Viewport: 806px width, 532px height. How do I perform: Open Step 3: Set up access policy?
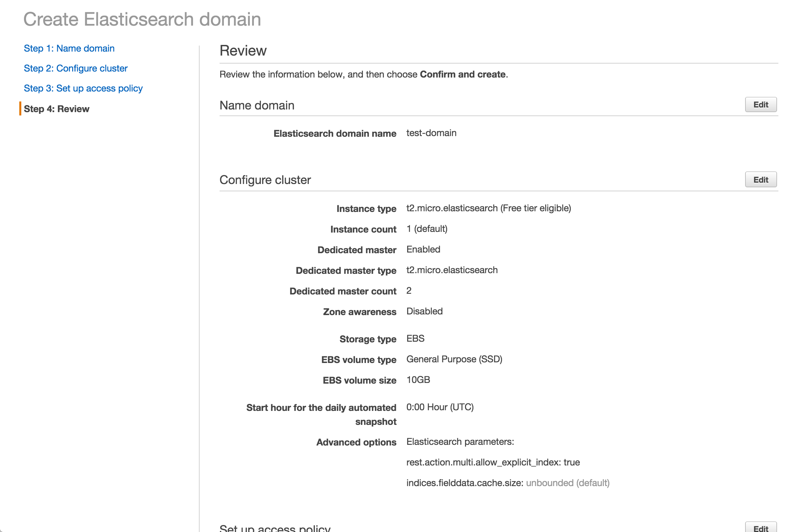83,88
